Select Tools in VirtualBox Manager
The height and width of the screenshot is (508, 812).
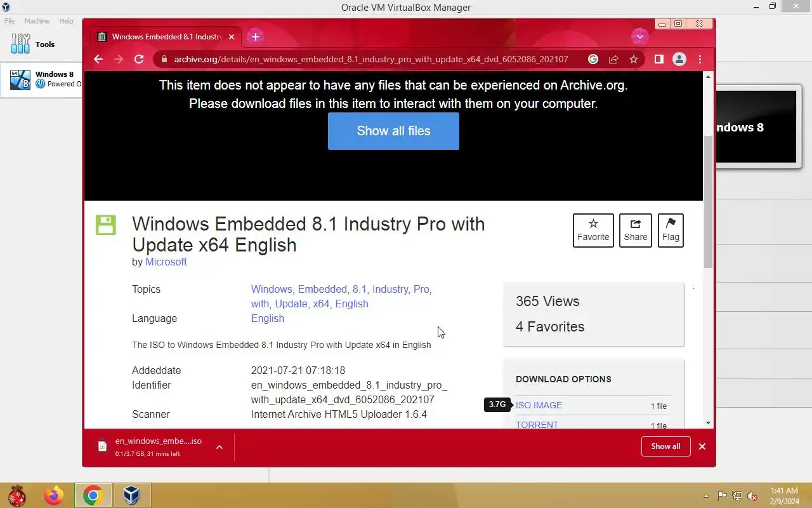click(x=41, y=44)
